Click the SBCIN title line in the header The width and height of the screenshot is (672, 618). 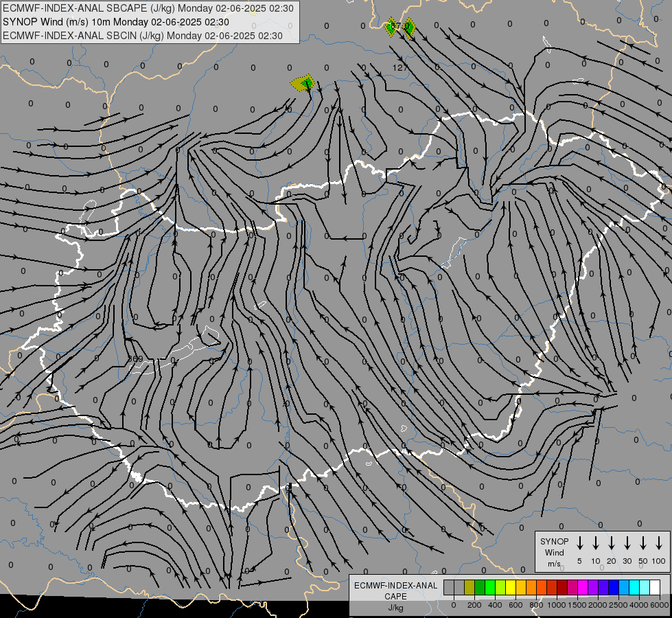(143, 36)
